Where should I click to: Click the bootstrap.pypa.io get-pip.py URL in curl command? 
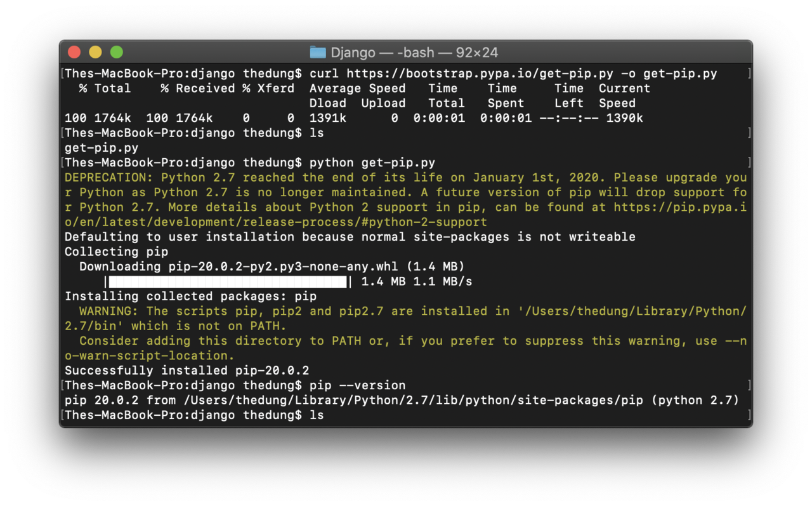pos(480,74)
